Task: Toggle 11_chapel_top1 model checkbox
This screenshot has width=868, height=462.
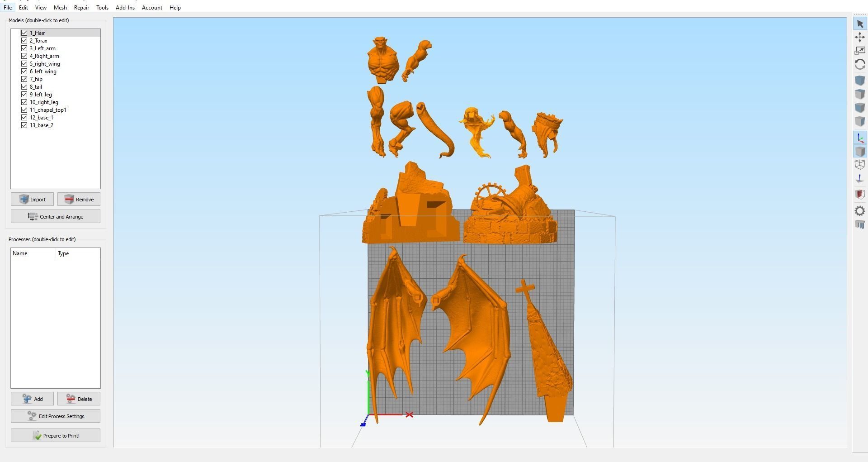Action: 24,110
